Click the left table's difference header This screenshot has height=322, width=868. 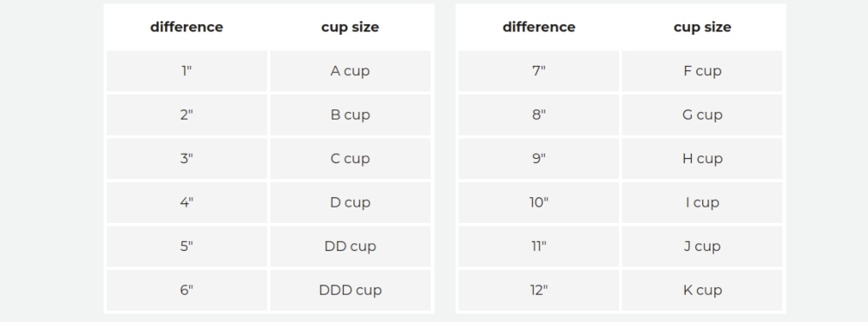(x=187, y=27)
